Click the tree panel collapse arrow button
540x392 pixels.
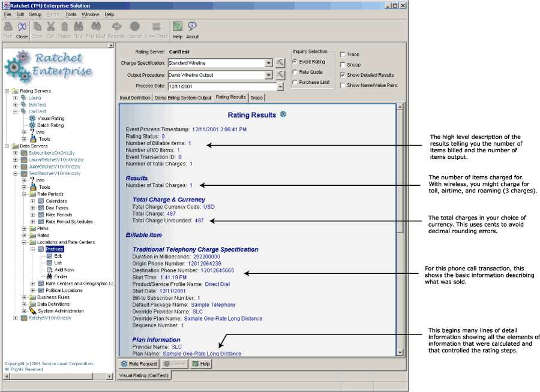[x=111, y=45]
